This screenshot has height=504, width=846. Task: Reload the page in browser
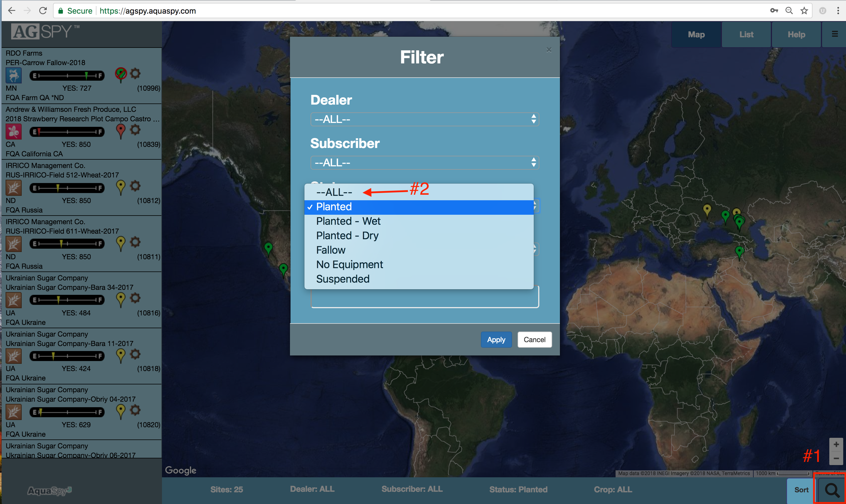pyautogui.click(x=43, y=11)
